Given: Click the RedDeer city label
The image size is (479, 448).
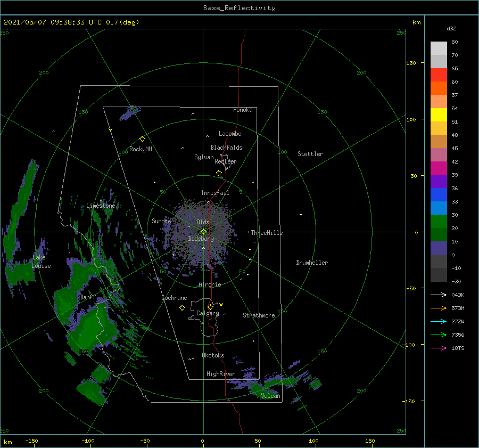Looking at the screenshot, I should tap(226, 161).
